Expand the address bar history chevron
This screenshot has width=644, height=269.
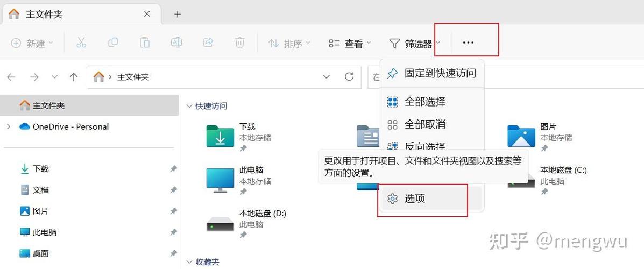tap(327, 77)
